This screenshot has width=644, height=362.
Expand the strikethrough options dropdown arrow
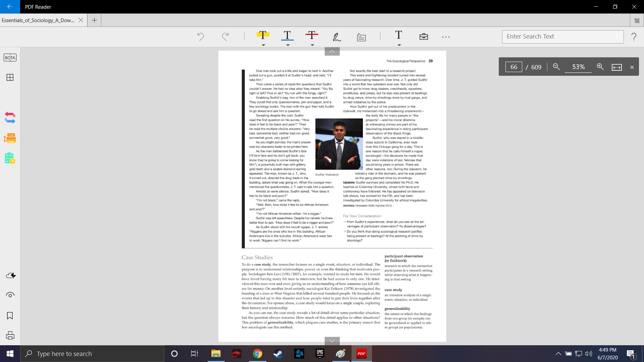coord(312,45)
